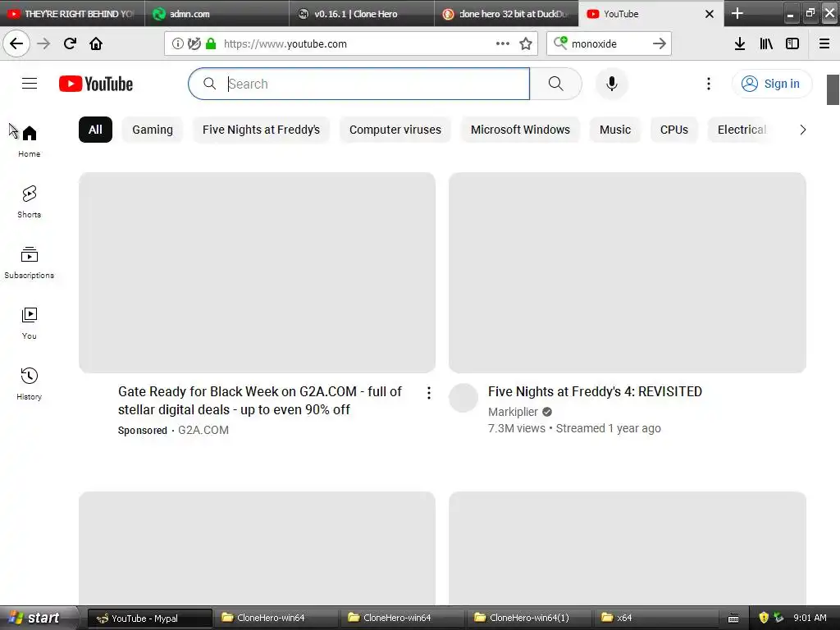Click the search engine icon in monoxide search box

pos(560,43)
